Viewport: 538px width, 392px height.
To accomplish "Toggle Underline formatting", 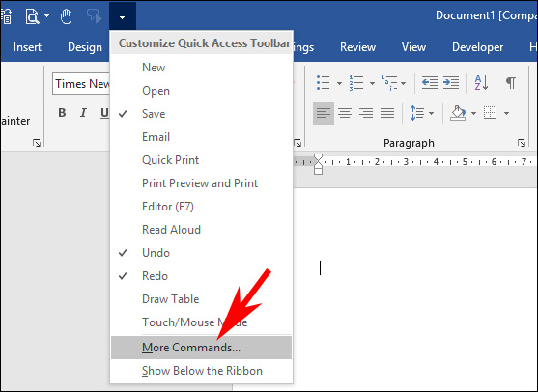I will coord(104,113).
